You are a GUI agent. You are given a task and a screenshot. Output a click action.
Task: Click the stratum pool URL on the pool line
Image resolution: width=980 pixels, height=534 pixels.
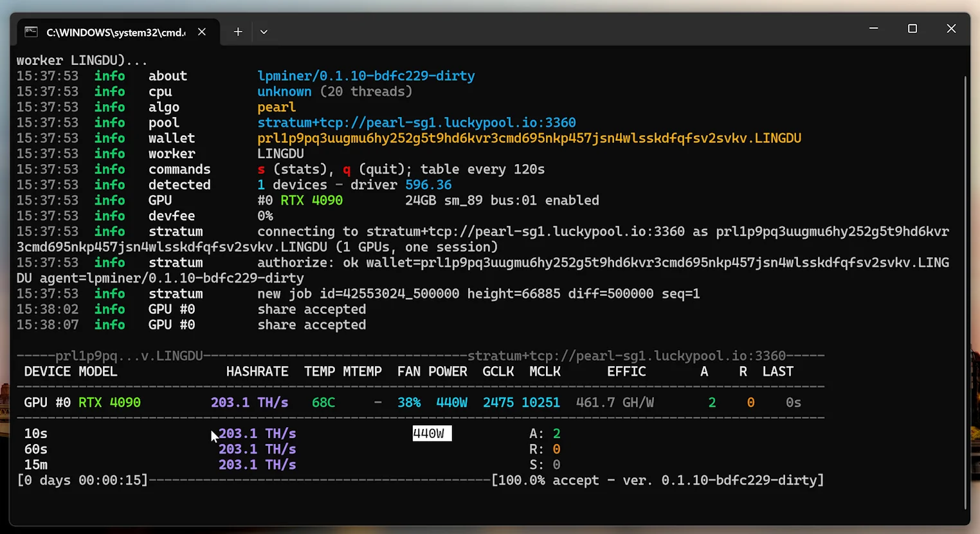417,122
